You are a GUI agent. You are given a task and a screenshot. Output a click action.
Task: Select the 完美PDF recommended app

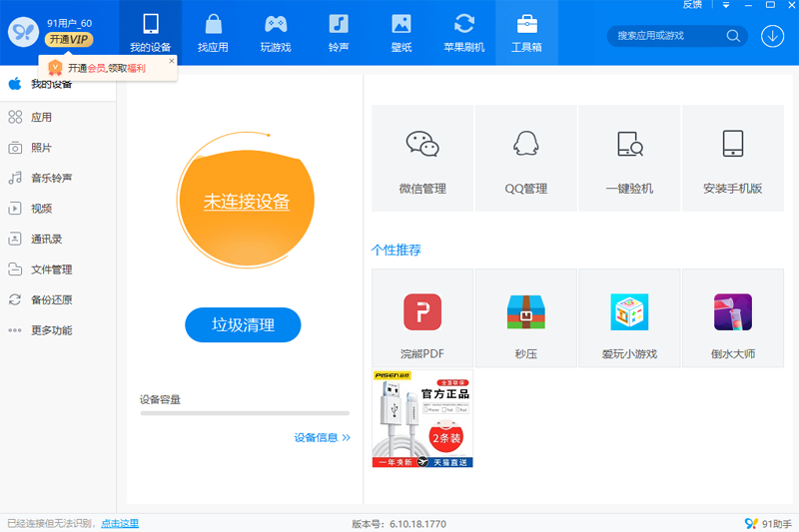pos(422,312)
